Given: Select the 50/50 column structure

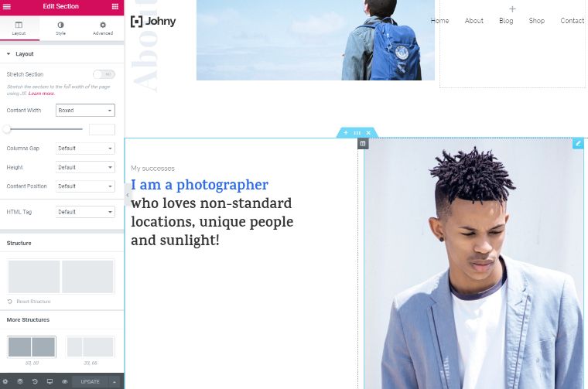Looking at the screenshot, I should (32, 347).
